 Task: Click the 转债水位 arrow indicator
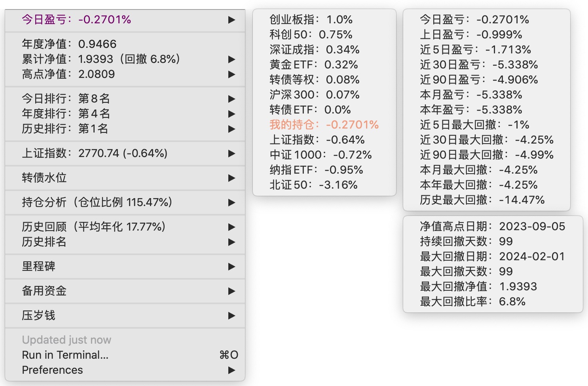point(232,178)
